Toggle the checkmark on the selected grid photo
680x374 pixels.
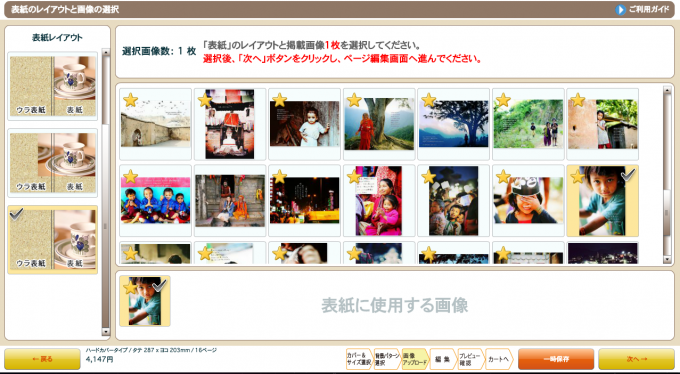coord(628,174)
